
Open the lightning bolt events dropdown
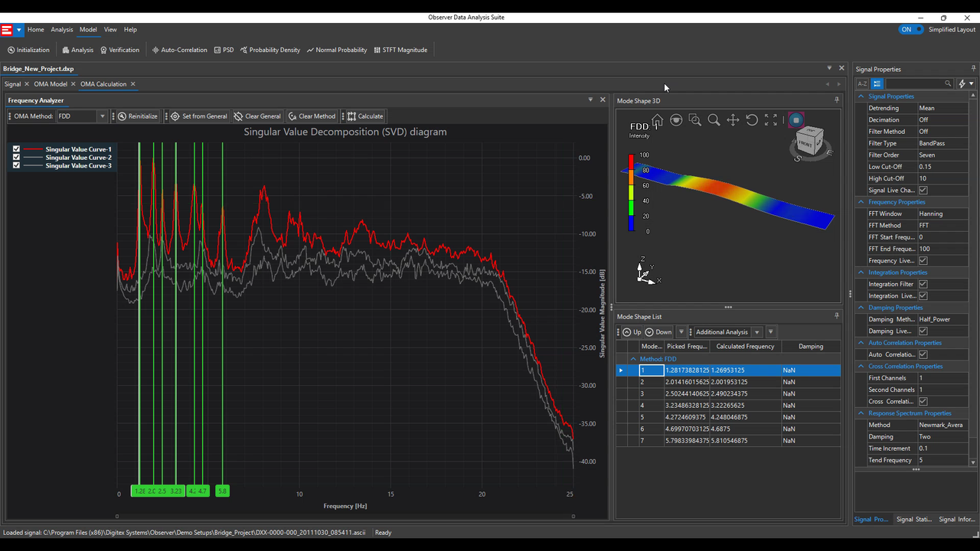[966, 83]
